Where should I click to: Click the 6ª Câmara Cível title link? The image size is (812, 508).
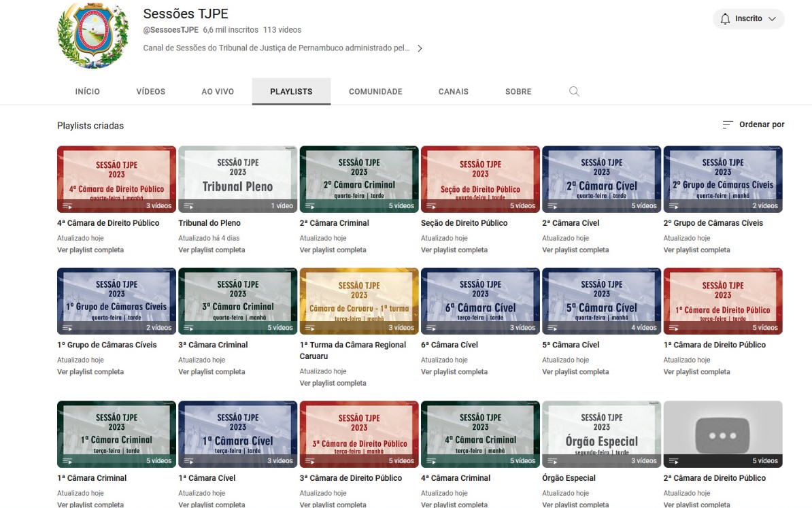pyautogui.click(x=449, y=345)
